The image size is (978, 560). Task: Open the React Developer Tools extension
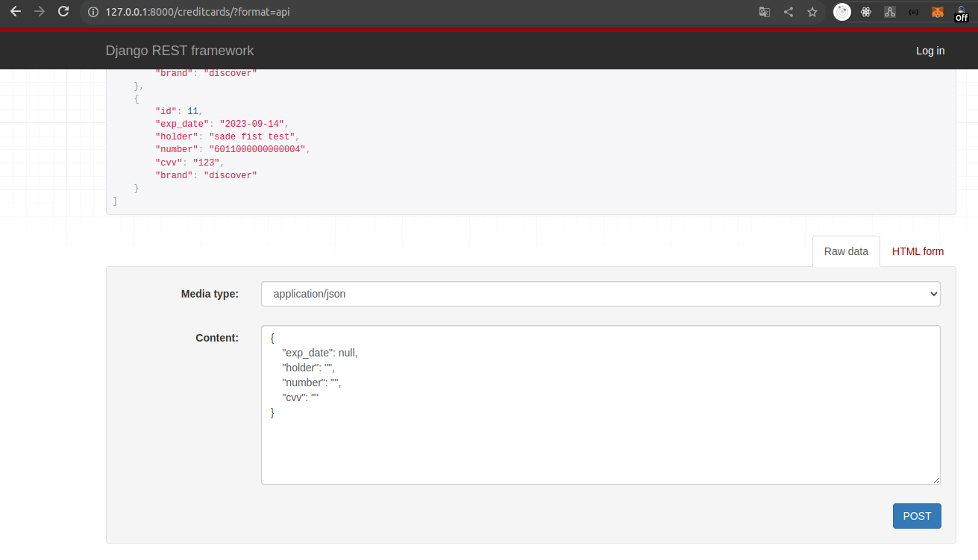pyautogui.click(x=865, y=11)
